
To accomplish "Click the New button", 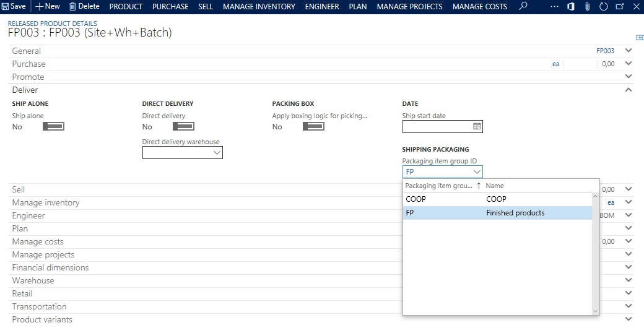I will tap(48, 7).
